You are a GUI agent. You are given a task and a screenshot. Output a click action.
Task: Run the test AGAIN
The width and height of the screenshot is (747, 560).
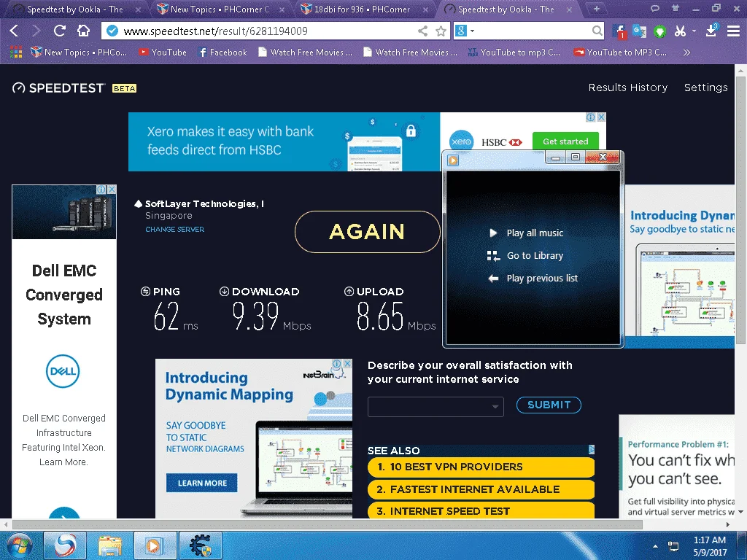coord(368,232)
